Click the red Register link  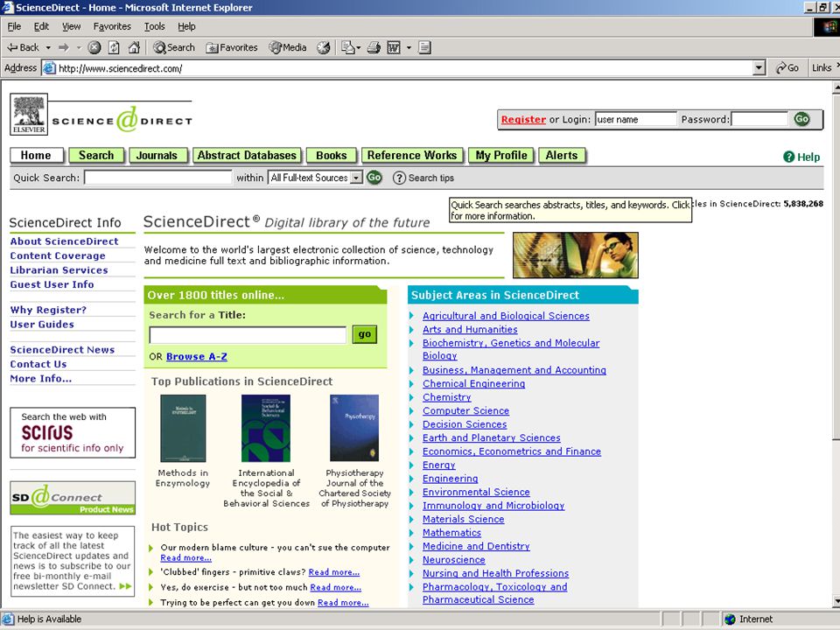click(x=523, y=120)
